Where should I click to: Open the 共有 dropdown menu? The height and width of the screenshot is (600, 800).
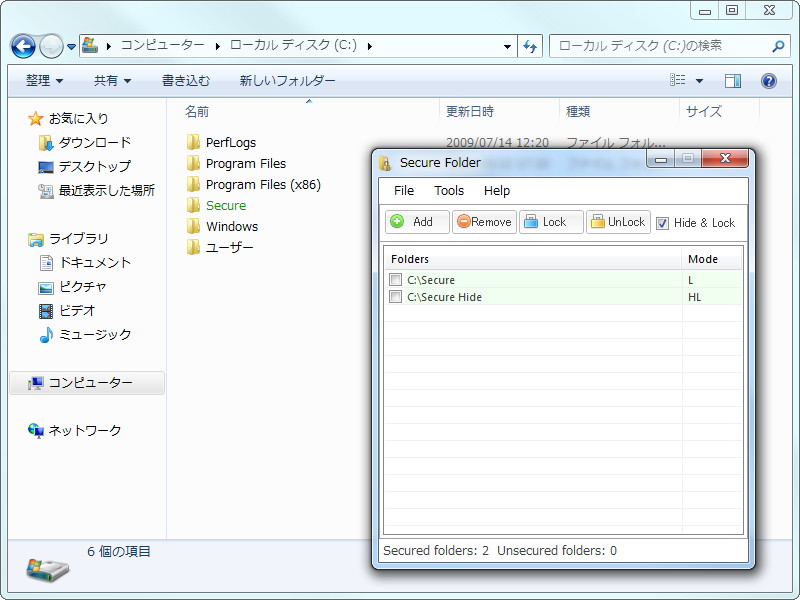click(x=112, y=81)
